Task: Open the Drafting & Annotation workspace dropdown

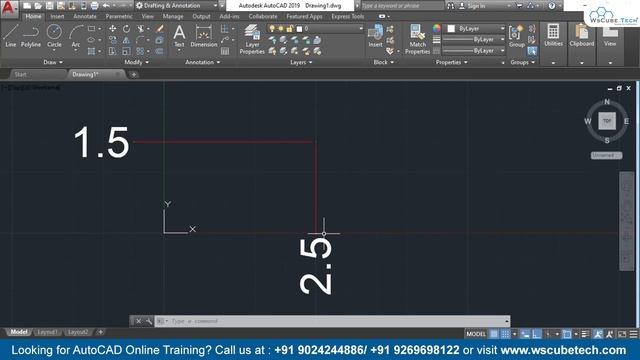Action: point(177,6)
